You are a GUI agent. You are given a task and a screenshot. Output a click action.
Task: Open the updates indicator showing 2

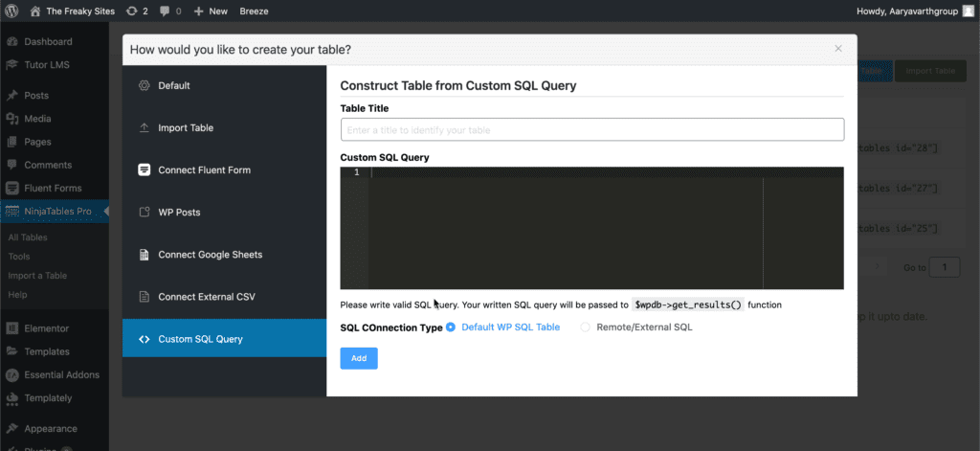point(137,11)
